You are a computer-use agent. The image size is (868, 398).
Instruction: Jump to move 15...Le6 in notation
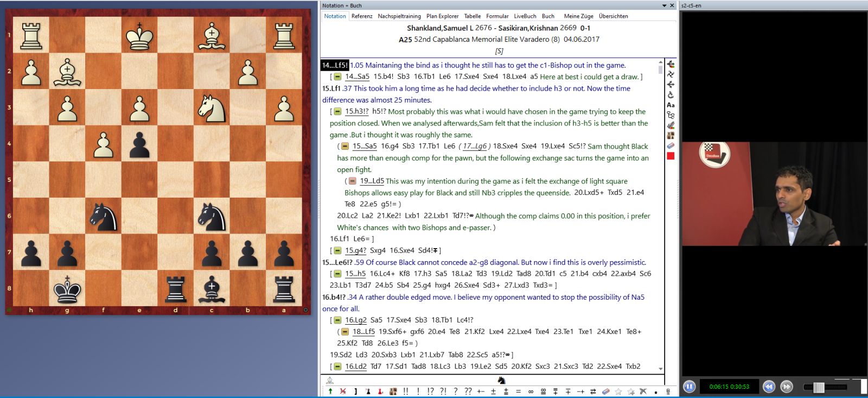pyautogui.click(x=334, y=262)
